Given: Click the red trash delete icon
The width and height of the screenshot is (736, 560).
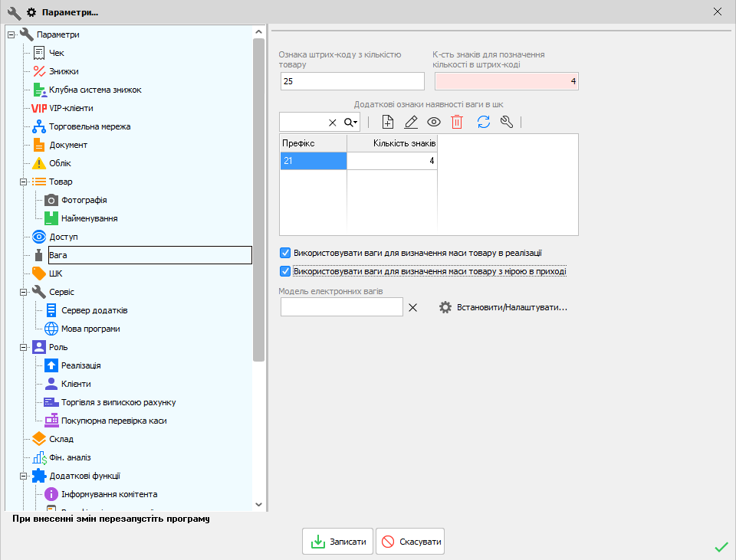Looking at the screenshot, I should pos(457,122).
